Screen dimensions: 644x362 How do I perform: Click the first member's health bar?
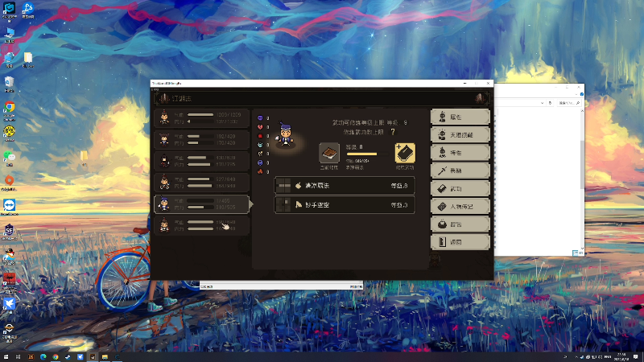pos(200,114)
